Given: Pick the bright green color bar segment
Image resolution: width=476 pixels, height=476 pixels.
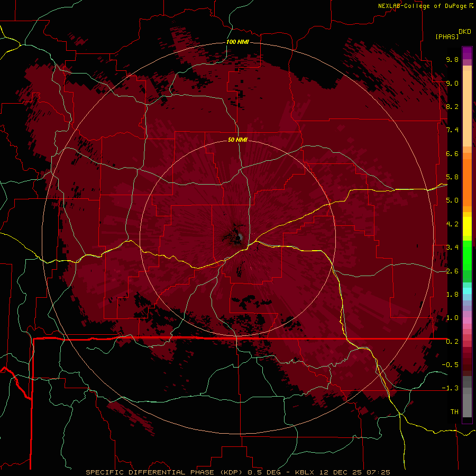Looking at the screenshot, I should 467,255.
